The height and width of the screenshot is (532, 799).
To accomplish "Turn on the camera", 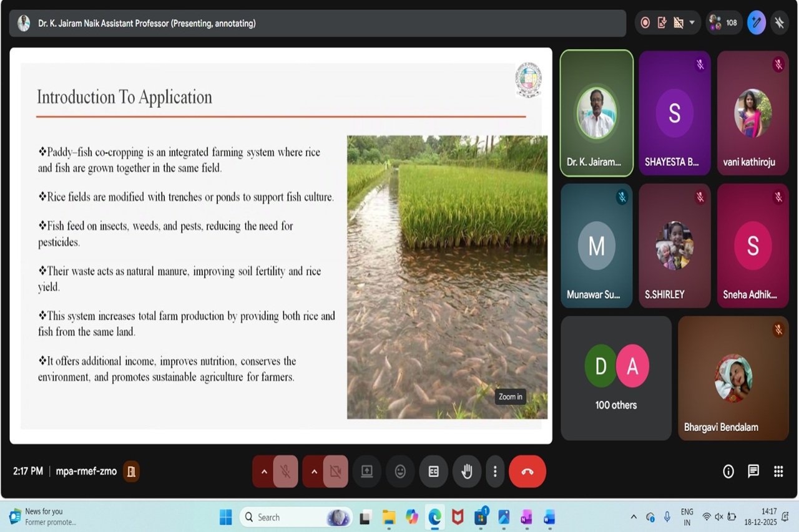I will tap(335, 472).
